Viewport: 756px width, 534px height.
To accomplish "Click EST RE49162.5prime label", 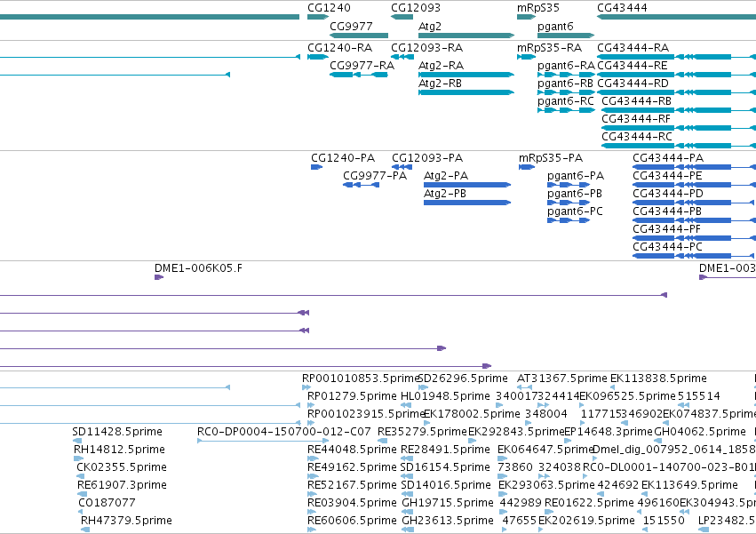I will (352, 468).
